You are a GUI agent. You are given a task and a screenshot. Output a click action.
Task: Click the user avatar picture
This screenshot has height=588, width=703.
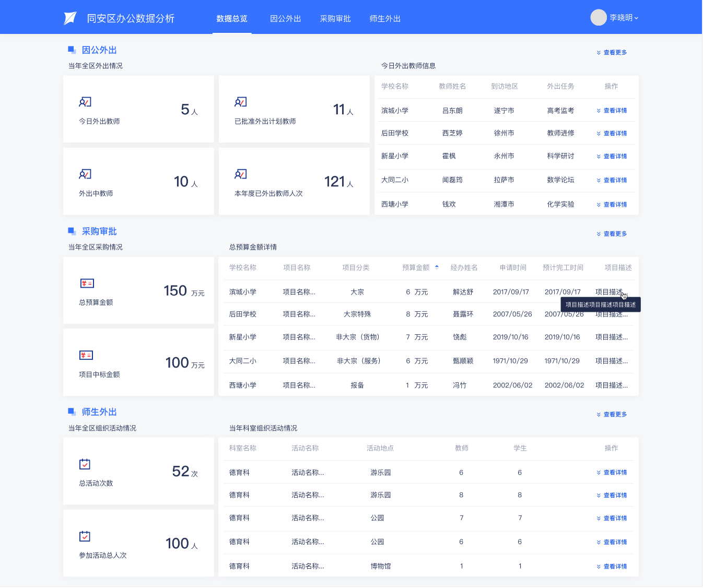pos(598,18)
